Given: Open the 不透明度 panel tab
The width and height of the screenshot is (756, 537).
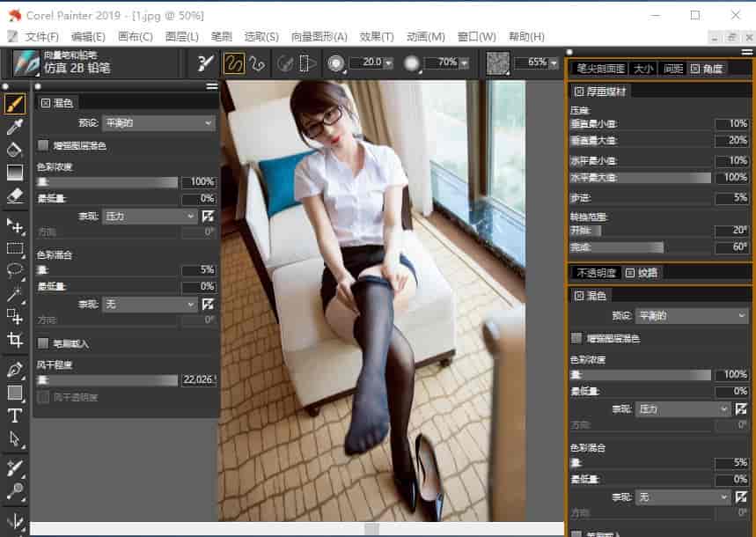Looking at the screenshot, I should [x=597, y=273].
